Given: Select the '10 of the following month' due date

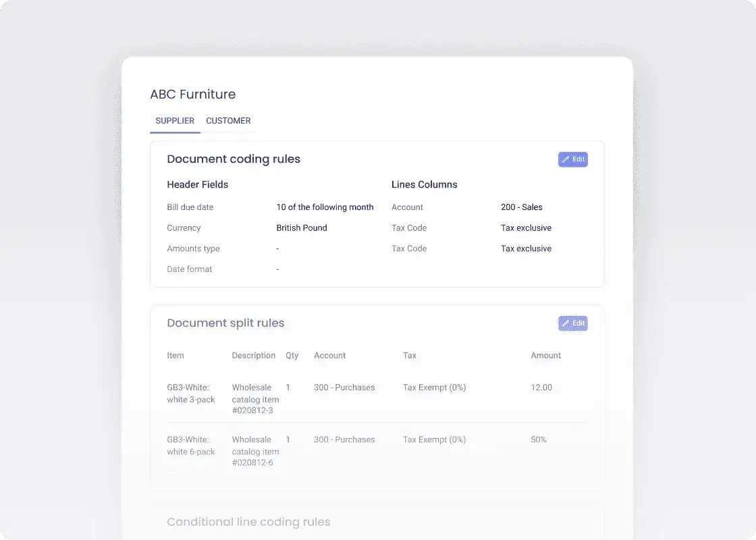Looking at the screenshot, I should (325, 207).
